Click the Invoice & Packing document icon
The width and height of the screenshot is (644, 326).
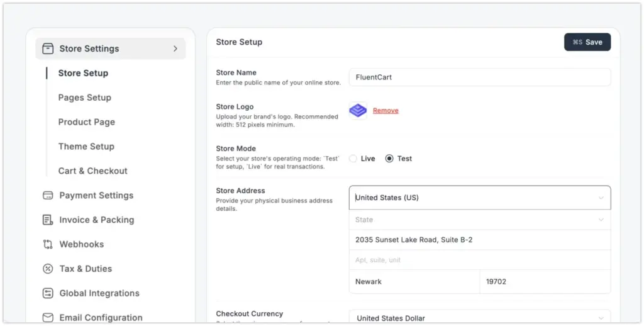pos(48,220)
